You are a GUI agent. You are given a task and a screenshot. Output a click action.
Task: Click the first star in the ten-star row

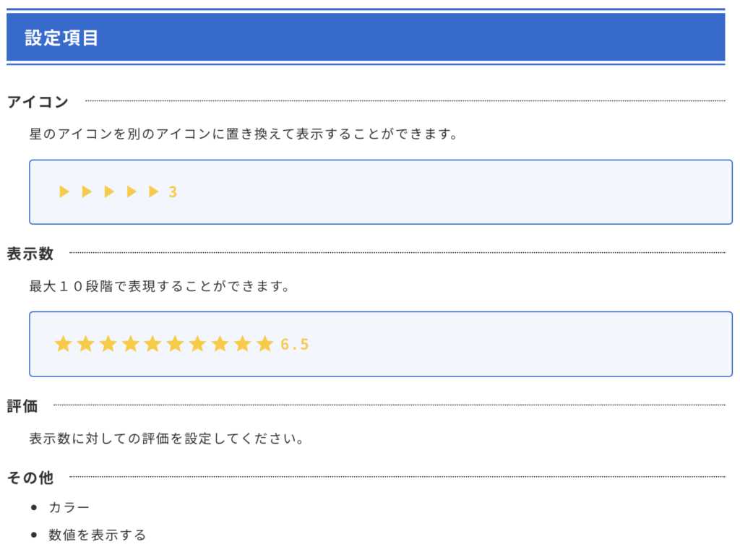coord(64,344)
